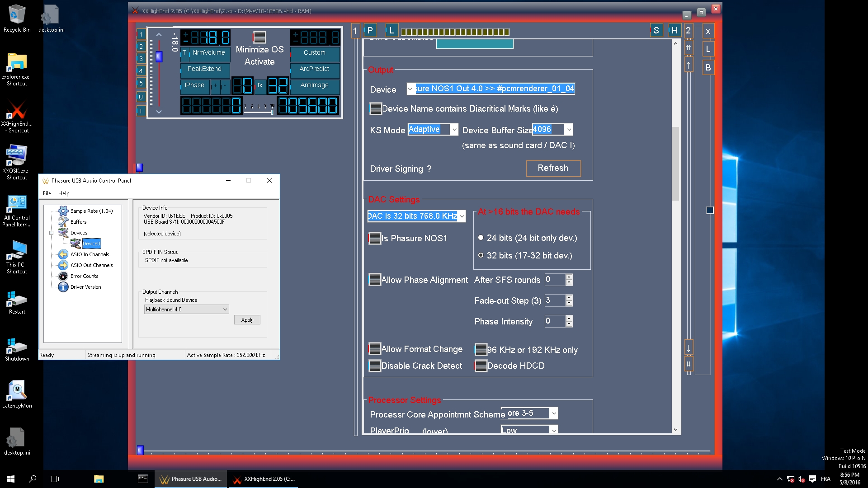
Task: Select Device0 tree node
Action: tap(91, 244)
